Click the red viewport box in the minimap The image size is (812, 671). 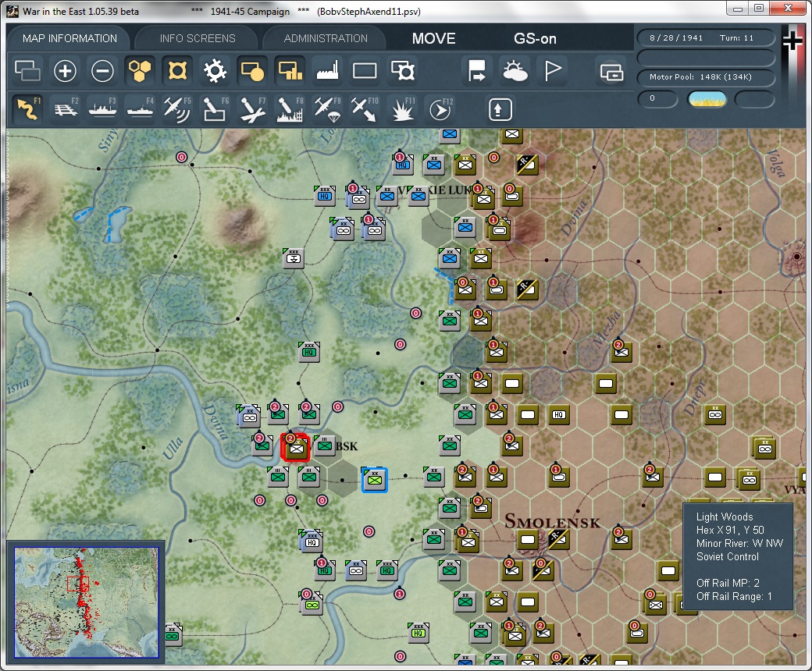click(78, 584)
